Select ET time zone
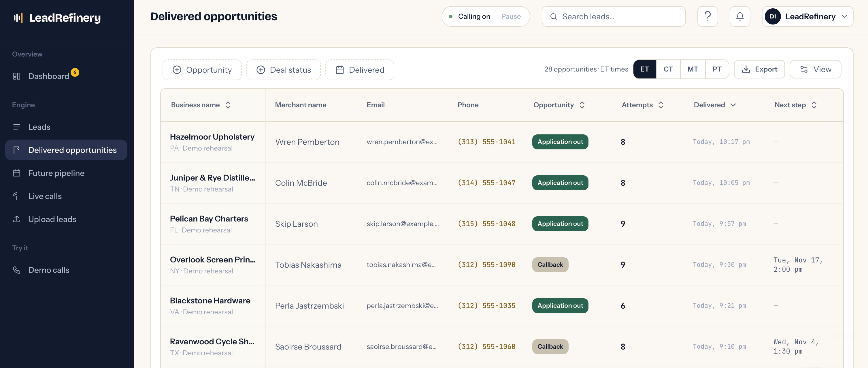 [x=644, y=69]
